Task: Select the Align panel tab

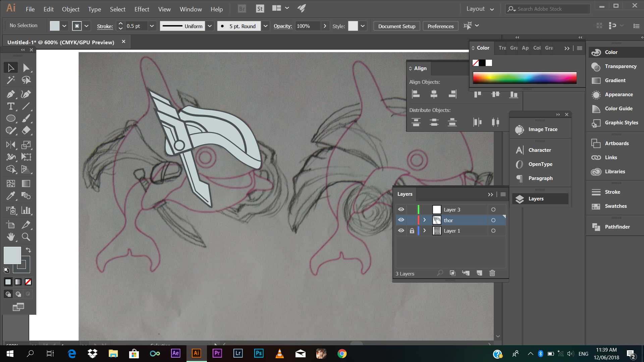Action: 420,68
